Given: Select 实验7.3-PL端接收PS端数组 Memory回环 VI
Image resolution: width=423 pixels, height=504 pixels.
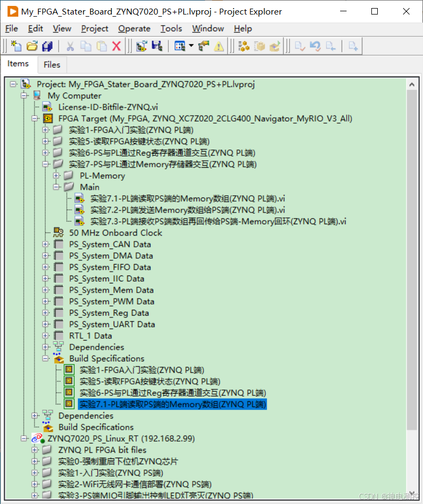Looking at the screenshot, I should (x=218, y=221).
